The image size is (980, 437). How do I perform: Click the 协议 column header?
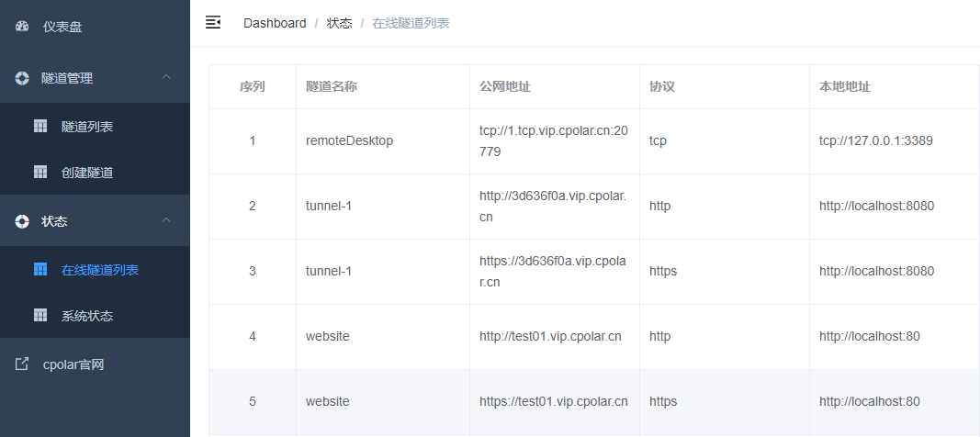point(725,87)
